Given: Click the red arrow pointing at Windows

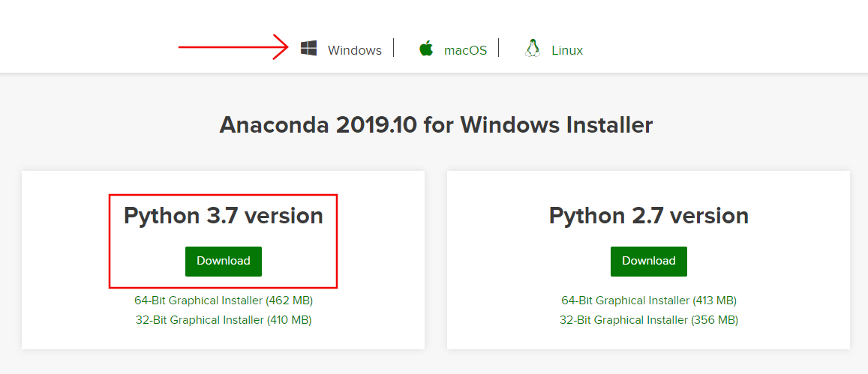Looking at the screenshot, I should [x=233, y=47].
